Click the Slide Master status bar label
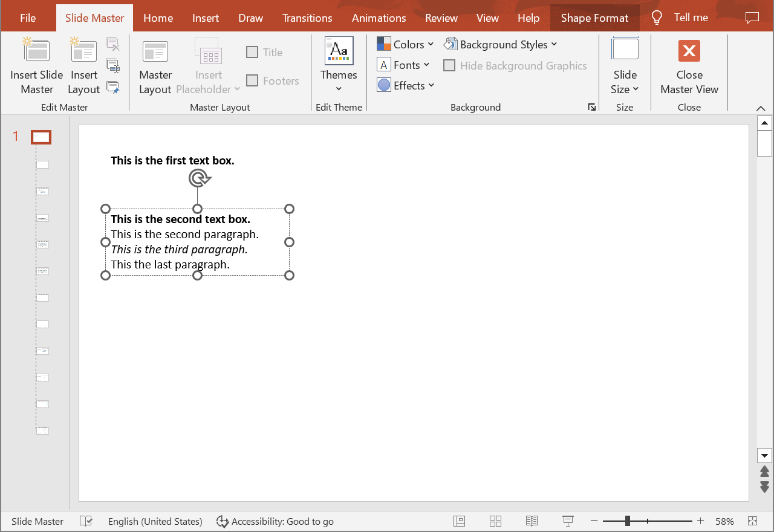The width and height of the screenshot is (774, 532). [37, 521]
